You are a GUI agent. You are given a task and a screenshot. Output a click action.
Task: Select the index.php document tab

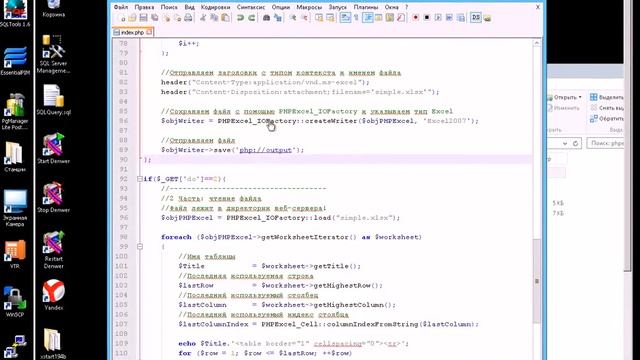tap(132, 32)
